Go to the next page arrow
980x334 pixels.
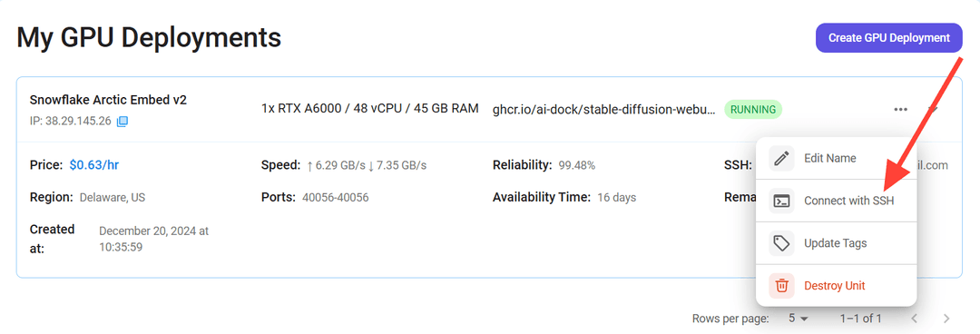(x=946, y=319)
